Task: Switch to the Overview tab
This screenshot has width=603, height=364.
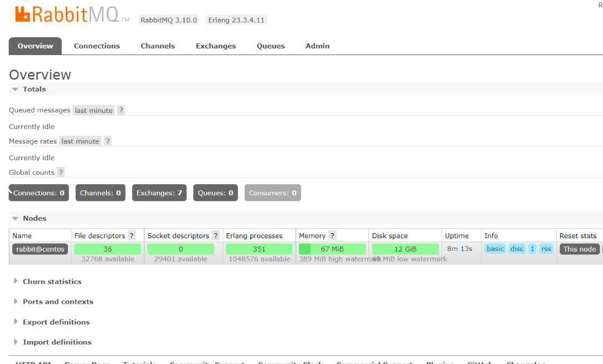Action: click(35, 46)
